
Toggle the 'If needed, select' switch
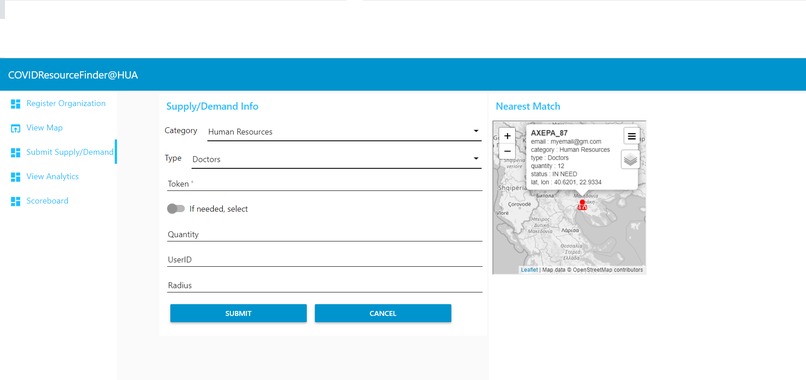point(176,209)
